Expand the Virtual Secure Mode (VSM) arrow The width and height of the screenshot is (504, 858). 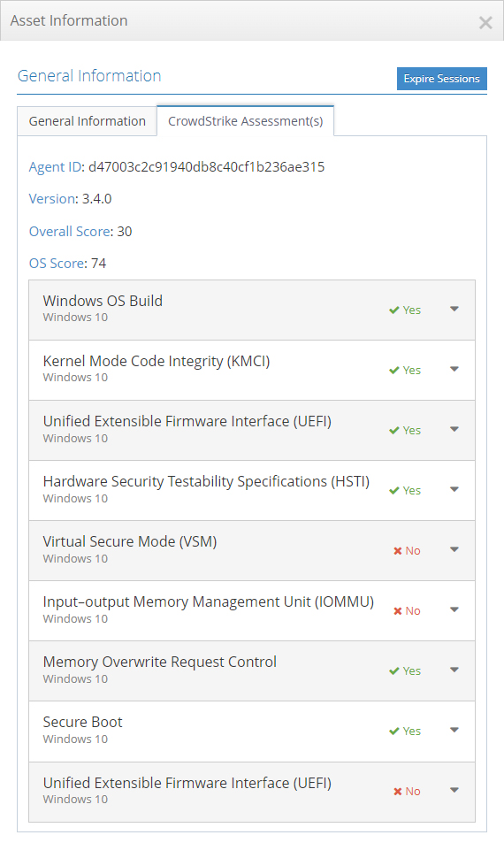(454, 550)
